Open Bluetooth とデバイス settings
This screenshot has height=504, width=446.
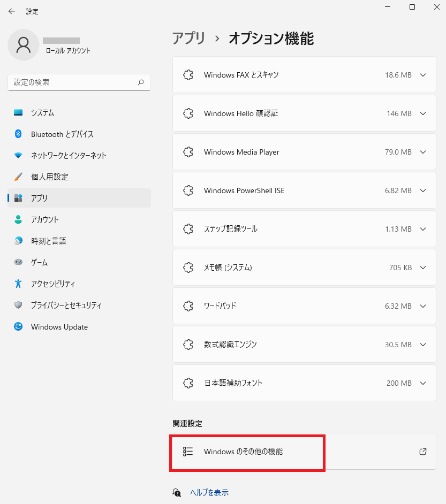coord(79,134)
